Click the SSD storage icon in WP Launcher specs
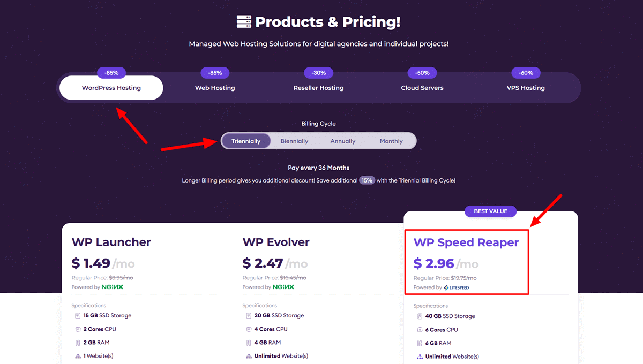This screenshot has width=643, height=364. pos(78,316)
